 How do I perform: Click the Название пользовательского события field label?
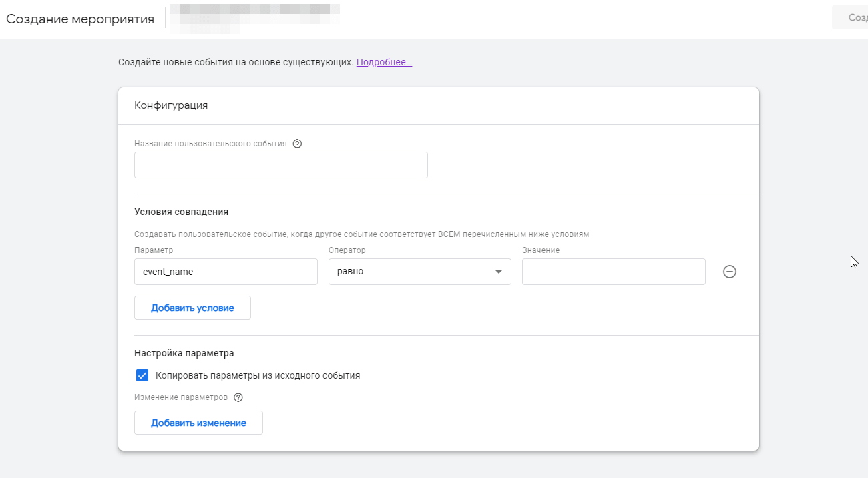tap(210, 144)
